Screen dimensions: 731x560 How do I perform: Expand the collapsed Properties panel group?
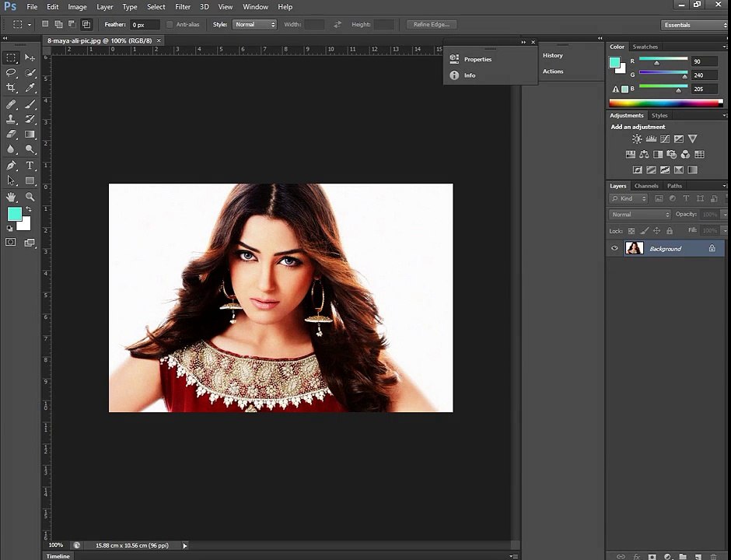point(523,42)
